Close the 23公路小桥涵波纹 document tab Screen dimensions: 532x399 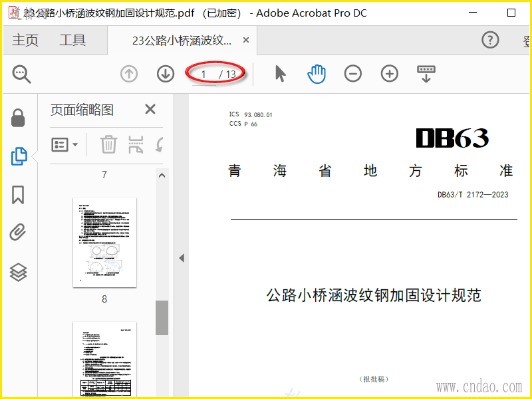click(x=246, y=40)
